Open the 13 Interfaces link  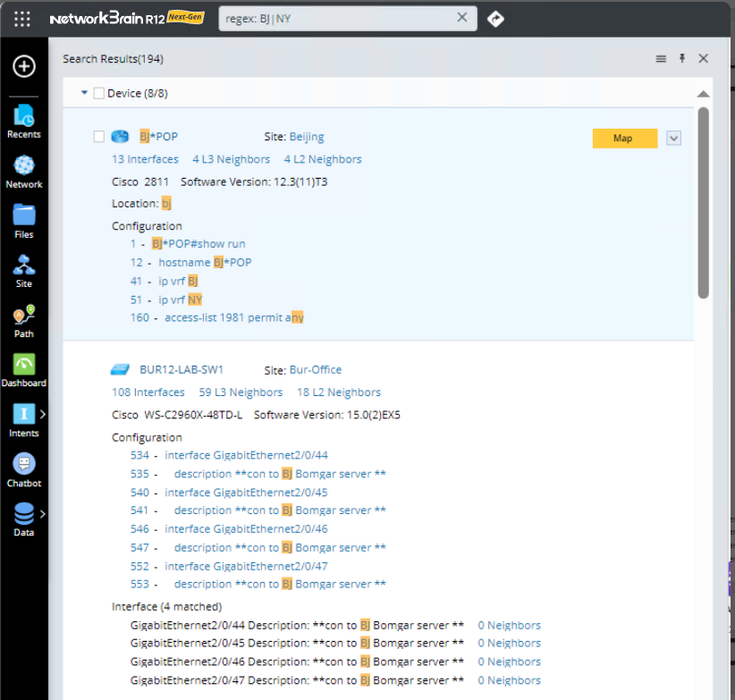(x=145, y=159)
